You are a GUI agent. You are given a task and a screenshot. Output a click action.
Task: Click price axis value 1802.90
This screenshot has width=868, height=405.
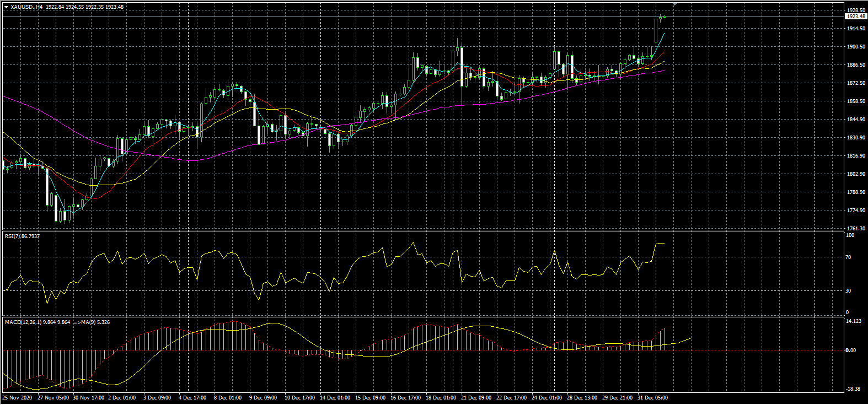pyautogui.click(x=856, y=174)
